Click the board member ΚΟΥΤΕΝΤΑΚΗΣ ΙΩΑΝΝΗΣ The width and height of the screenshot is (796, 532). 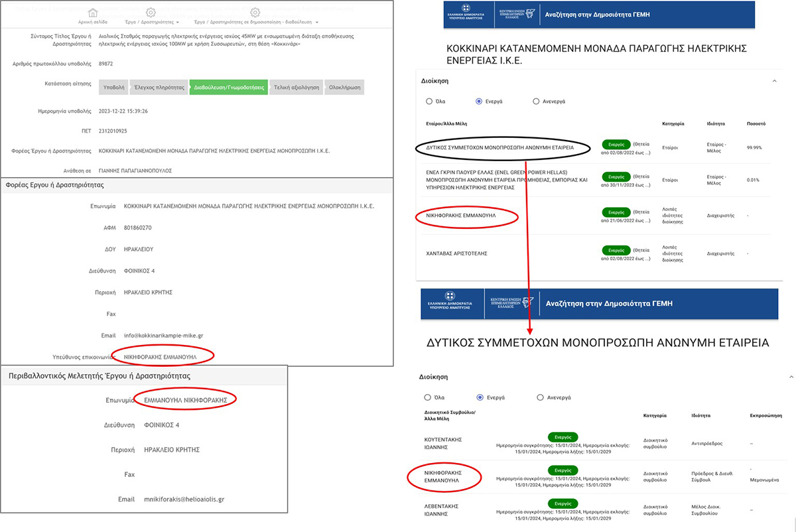[442, 443]
